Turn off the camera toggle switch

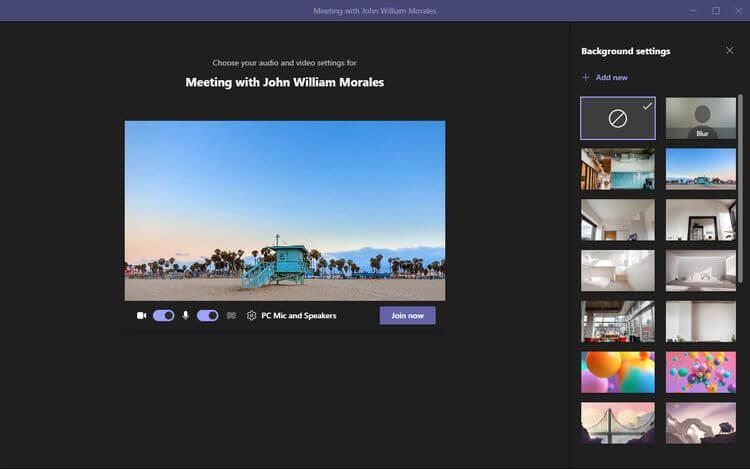pyautogui.click(x=164, y=316)
